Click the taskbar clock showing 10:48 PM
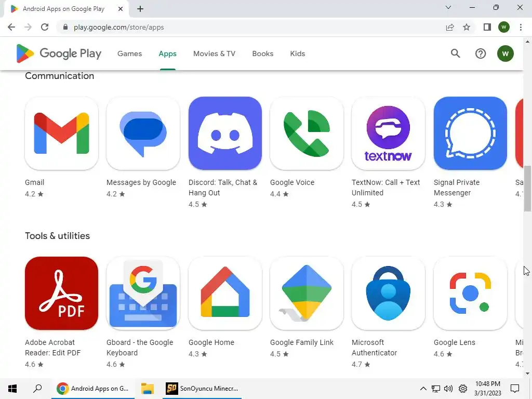532x399 pixels. click(487, 389)
